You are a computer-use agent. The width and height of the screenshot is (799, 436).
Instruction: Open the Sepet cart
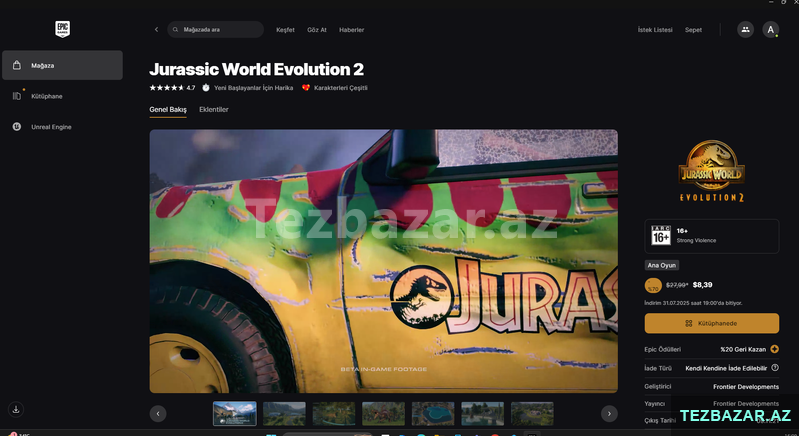[693, 30]
